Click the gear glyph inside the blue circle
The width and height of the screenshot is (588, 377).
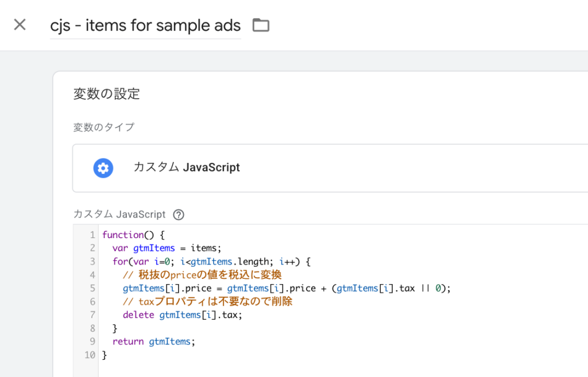(x=103, y=168)
